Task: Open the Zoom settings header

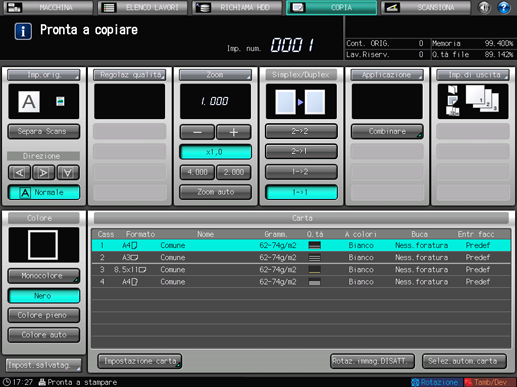Action: (215, 75)
